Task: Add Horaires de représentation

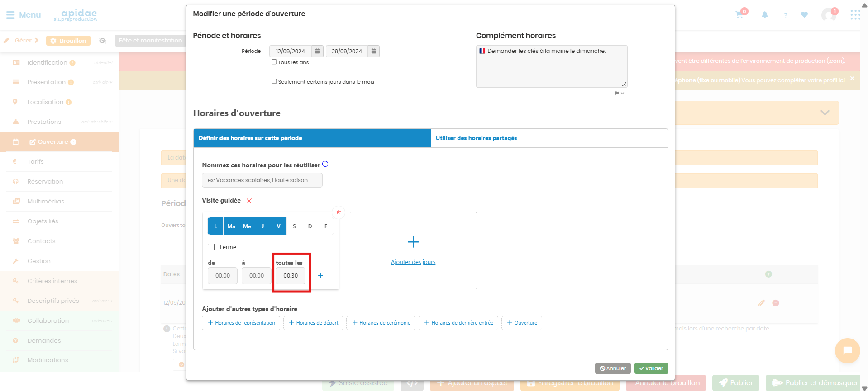Action: point(241,323)
